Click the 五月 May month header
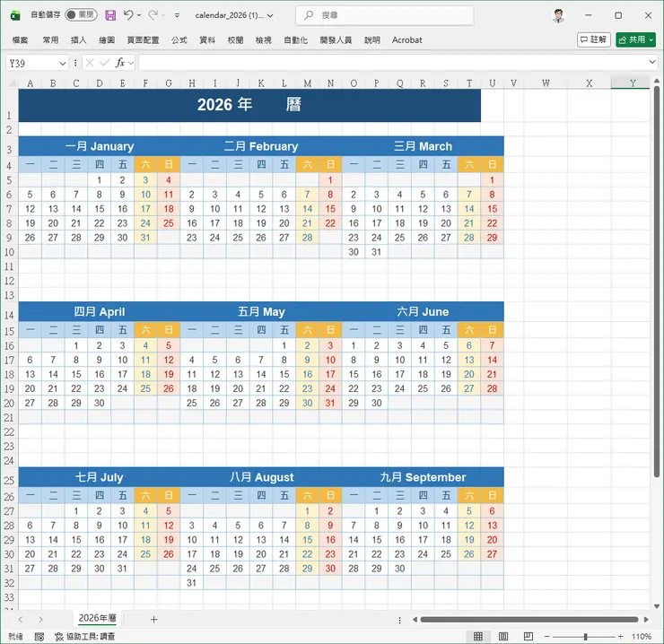This screenshot has width=664, height=644. coord(261,311)
